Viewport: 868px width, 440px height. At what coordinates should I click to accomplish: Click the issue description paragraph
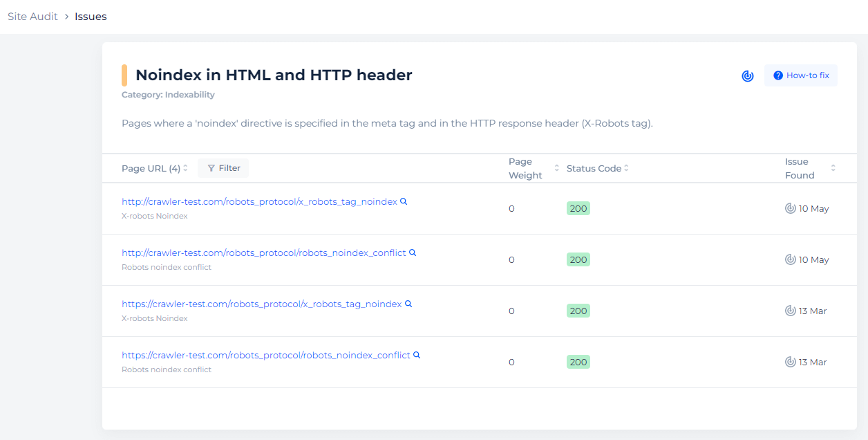tap(387, 124)
